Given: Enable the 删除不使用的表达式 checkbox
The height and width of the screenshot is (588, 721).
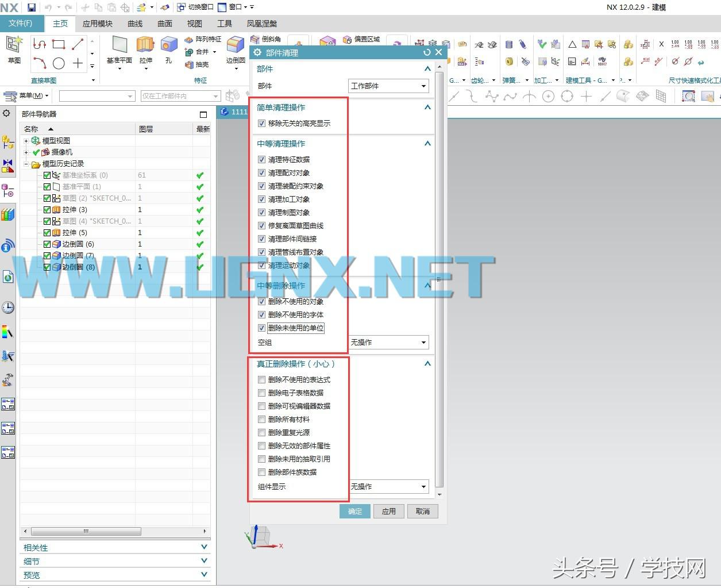Looking at the screenshot, I should tap(261, 379).
